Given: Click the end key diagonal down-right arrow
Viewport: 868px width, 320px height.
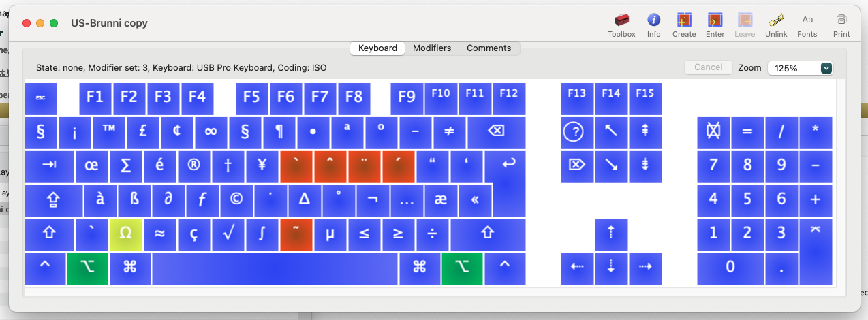Looking at the screenshot, I should click(x=611, y=167).
